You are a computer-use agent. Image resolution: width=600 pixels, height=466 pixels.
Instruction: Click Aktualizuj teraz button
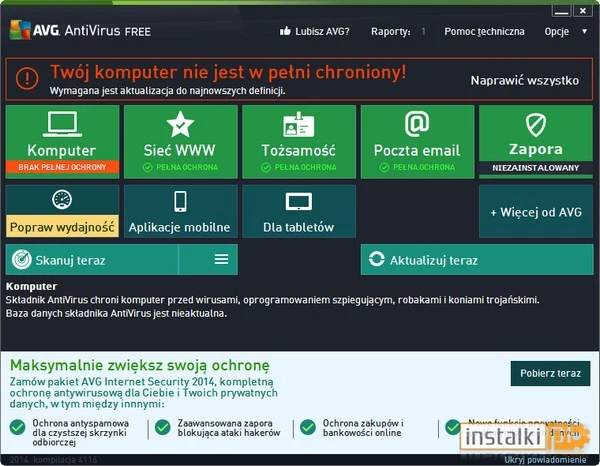[477, 260]
